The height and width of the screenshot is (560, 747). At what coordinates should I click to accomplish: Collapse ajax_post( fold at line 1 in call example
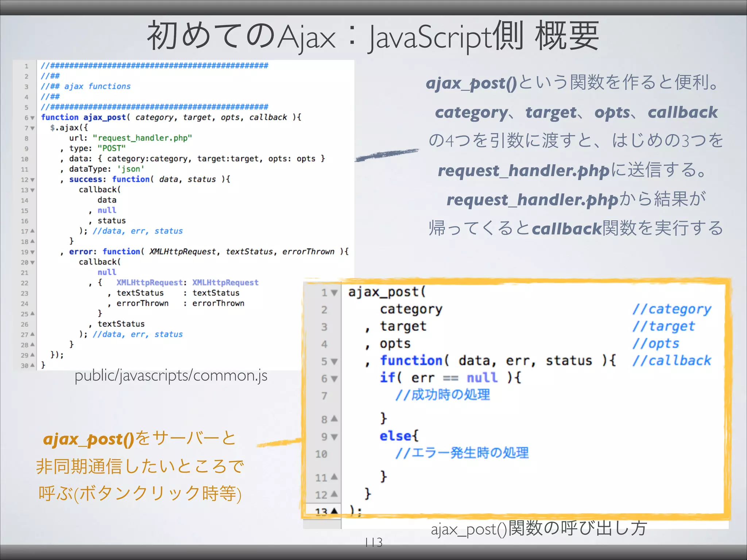tap(334, 293)
